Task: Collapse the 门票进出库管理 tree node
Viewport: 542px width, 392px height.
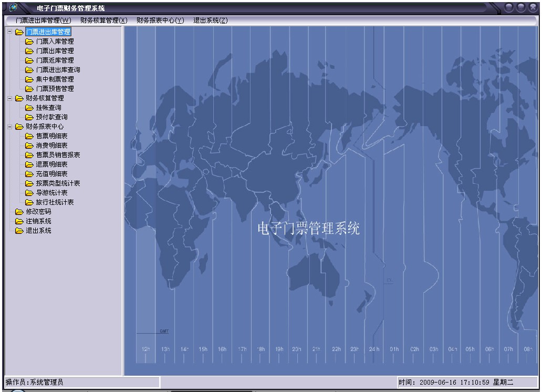Action: [x=9, y=32]
